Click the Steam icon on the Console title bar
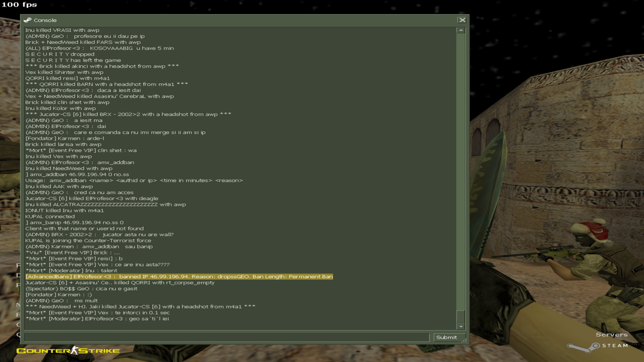This screenshot has height=362, width=644. coord(29,20)
